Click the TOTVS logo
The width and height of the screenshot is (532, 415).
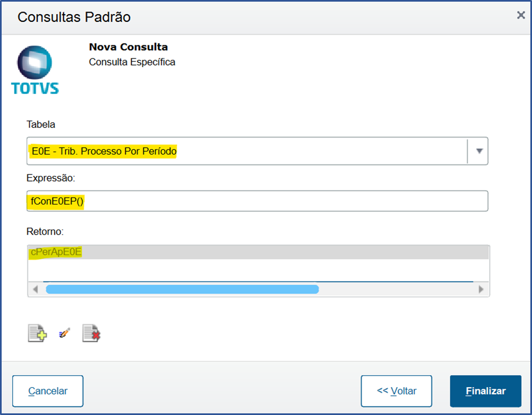pos(34,68)
